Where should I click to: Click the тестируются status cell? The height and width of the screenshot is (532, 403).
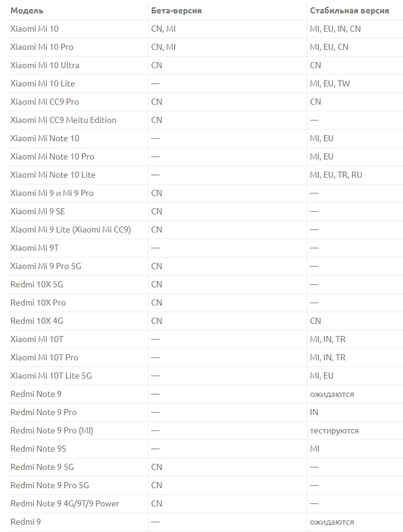click(334, 430)
